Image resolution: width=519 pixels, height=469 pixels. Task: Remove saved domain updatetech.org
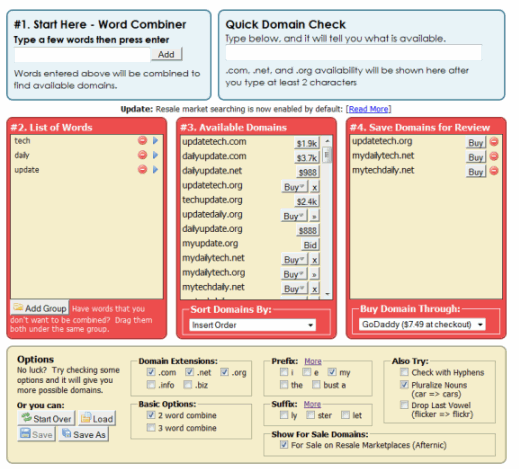pyautogui.click(x=494, y=142)
